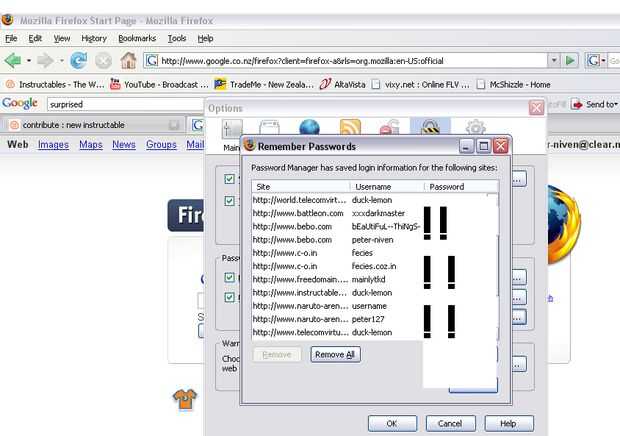Image resolution: width=620 pixels, height=436 pixels.
Task: Click the Remove button in password manager
Action: [x=276, y=355]
